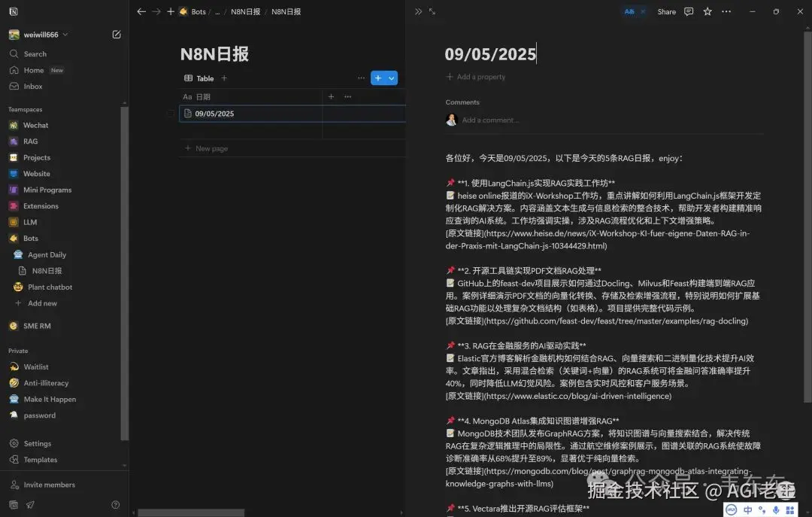Favorite the page using the star icon
Screen dimensions: 812x517
click(x=706, y=11)
